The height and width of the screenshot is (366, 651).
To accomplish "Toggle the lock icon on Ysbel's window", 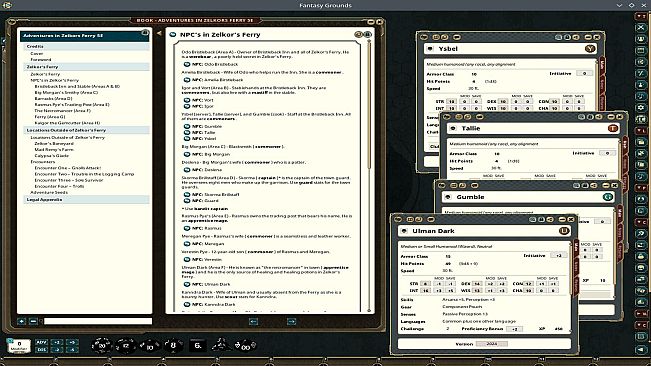I will click(x=567, y=37).
